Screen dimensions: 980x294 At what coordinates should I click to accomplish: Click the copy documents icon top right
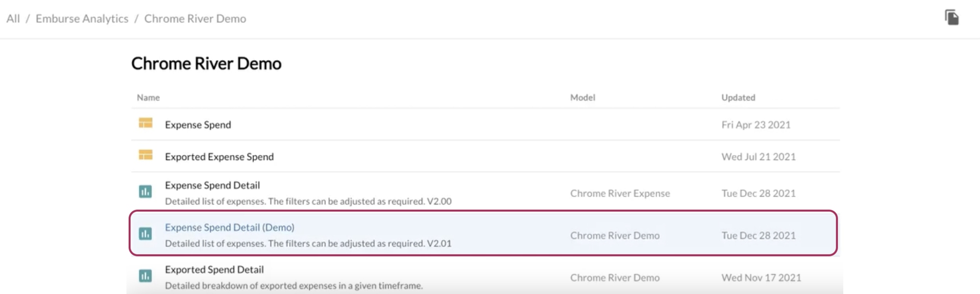(x=952, y=18)
